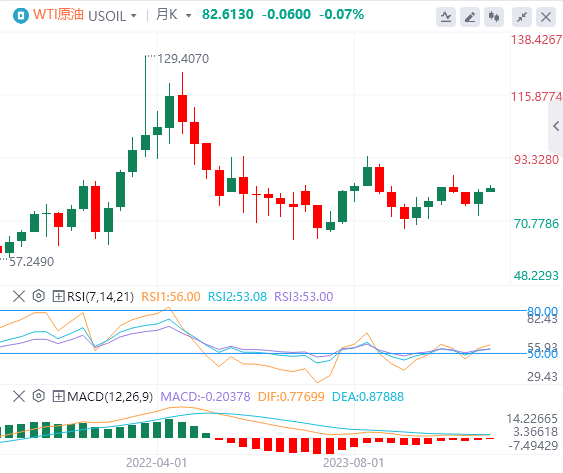The image size is (563, 473).
Task: Select the pencil drawing tool
Action: tap(470, 17)
